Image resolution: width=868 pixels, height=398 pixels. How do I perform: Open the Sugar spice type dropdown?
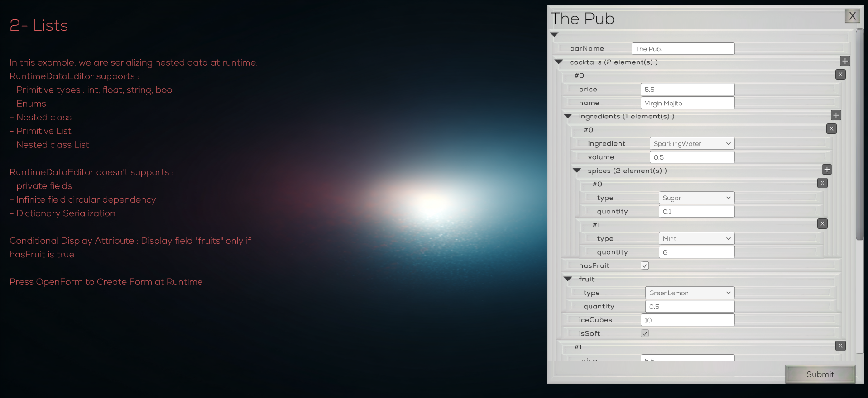coord(696,198)
